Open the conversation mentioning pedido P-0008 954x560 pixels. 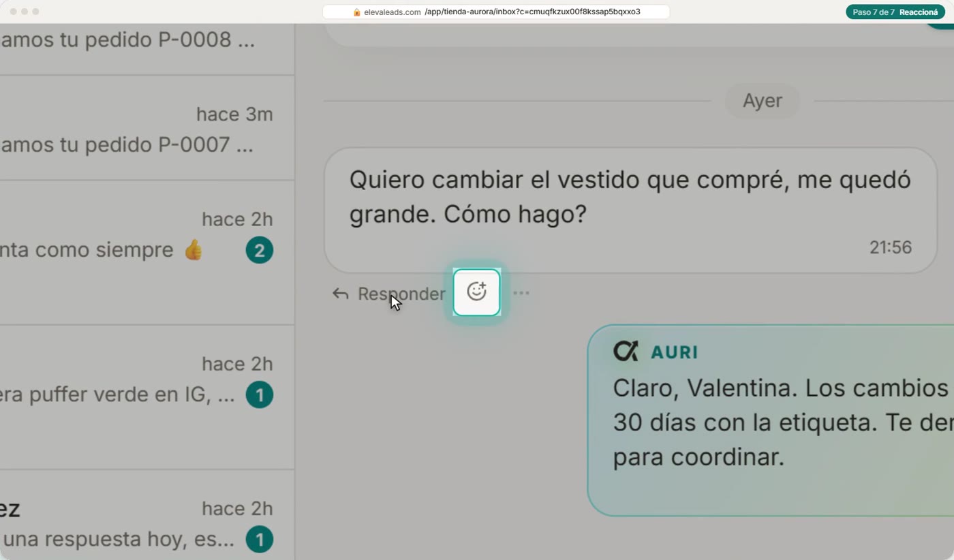coord(147,49)
